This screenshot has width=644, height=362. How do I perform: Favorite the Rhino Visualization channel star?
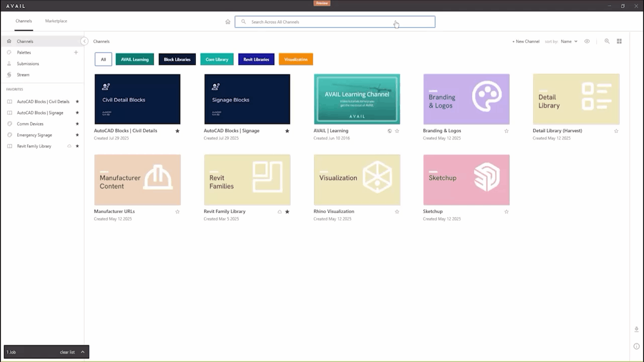[x=397, y=212]
